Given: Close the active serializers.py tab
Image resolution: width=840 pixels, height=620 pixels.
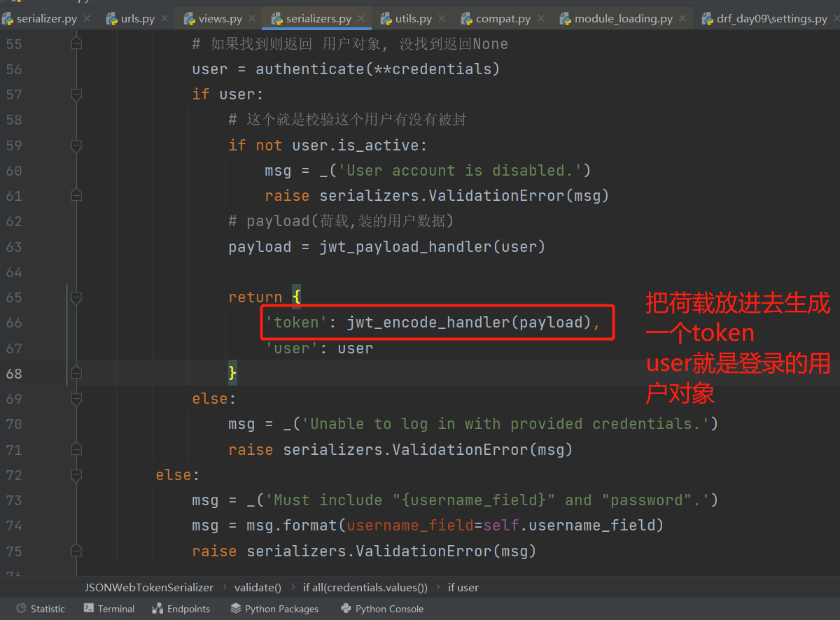Looking at the screenshot, I should (361, 19).
